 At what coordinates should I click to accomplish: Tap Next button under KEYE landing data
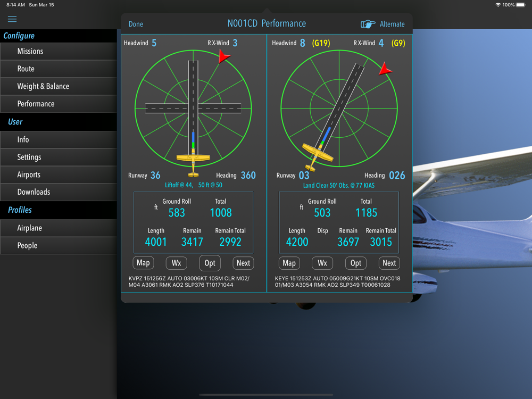pyautogui.click(x=389, y=263)
